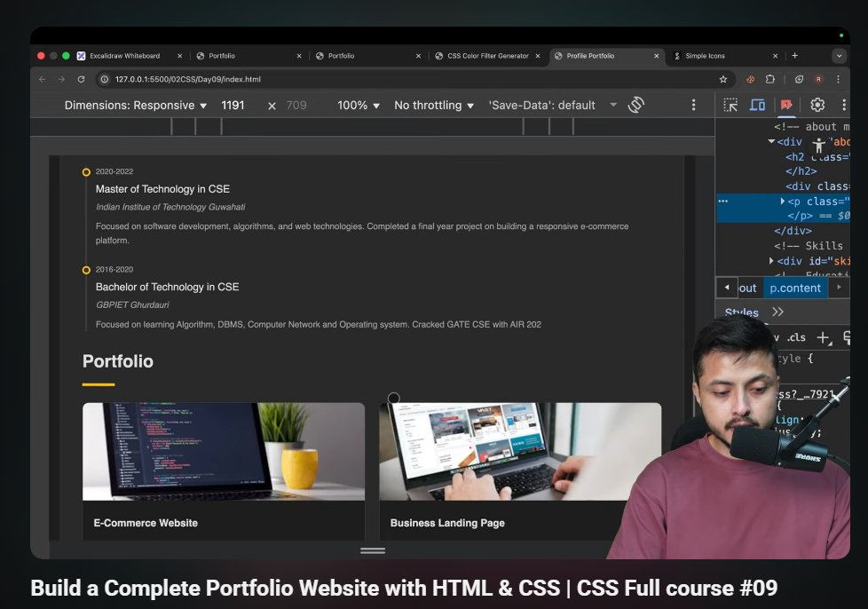Click the Chrome profile avatar
Screen dimensions: 868x609
click(x=818, y=79)
